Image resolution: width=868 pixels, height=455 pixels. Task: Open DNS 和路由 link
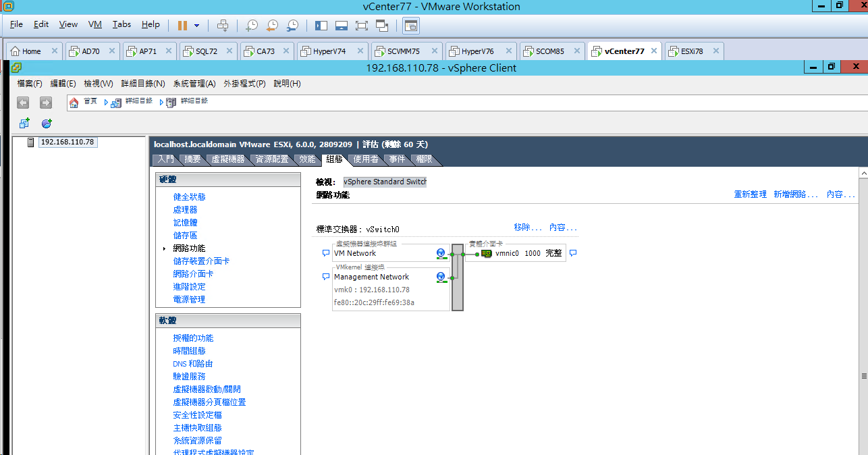[x=193, y=364]
